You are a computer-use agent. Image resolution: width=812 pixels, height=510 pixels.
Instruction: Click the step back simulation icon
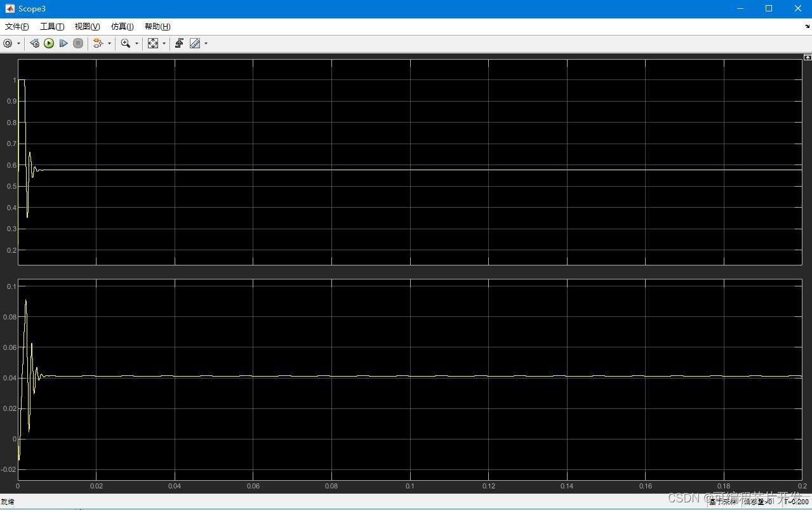34,43
